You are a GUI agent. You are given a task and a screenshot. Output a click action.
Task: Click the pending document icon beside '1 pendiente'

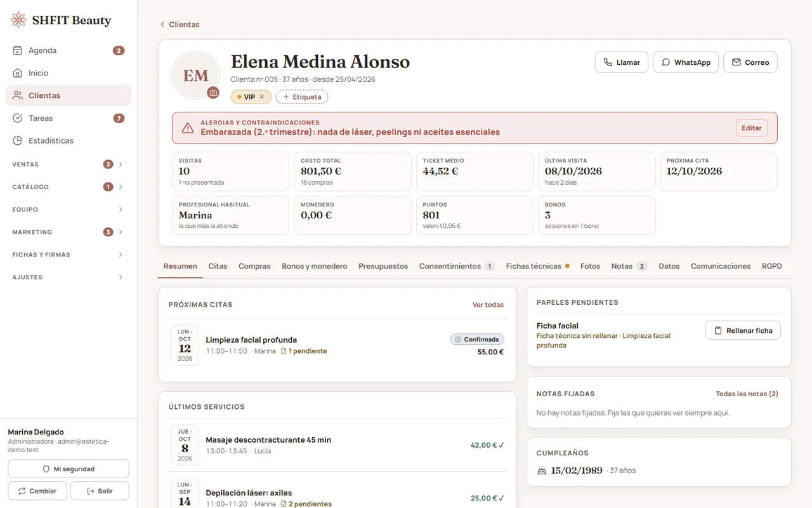(x=284, y=351)
